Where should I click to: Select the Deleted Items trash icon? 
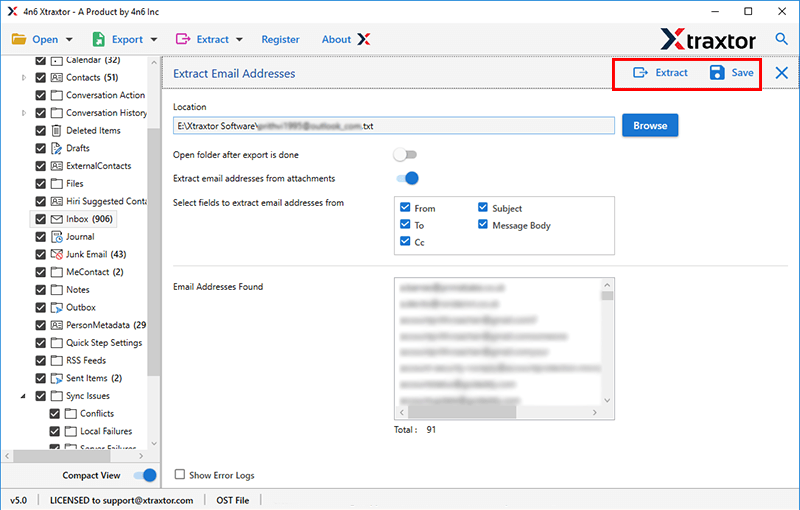click(x=57, y=131)
